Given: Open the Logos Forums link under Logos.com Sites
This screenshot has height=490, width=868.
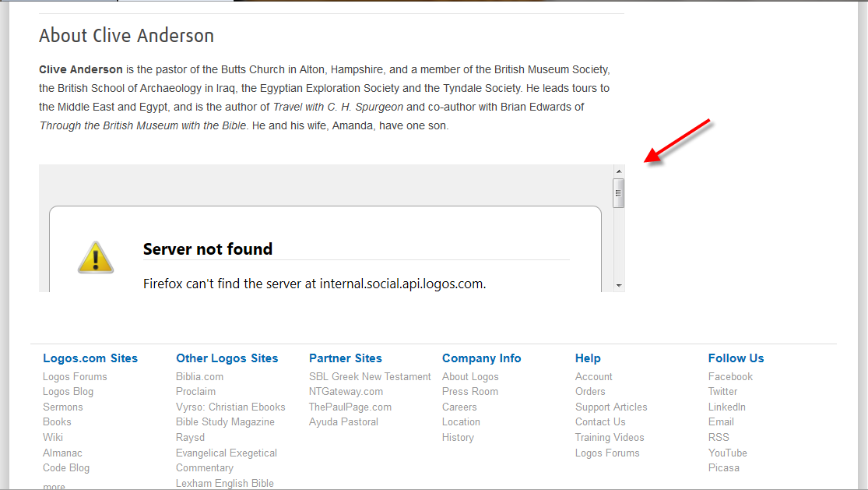Looking at the screenshot, I should click(x=75, y=376).
